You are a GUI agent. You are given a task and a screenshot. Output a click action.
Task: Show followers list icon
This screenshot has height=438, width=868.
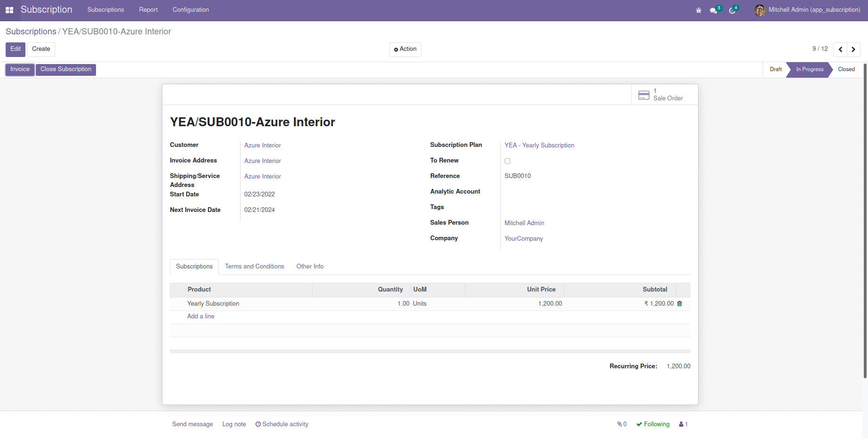[x=683, y=424]
